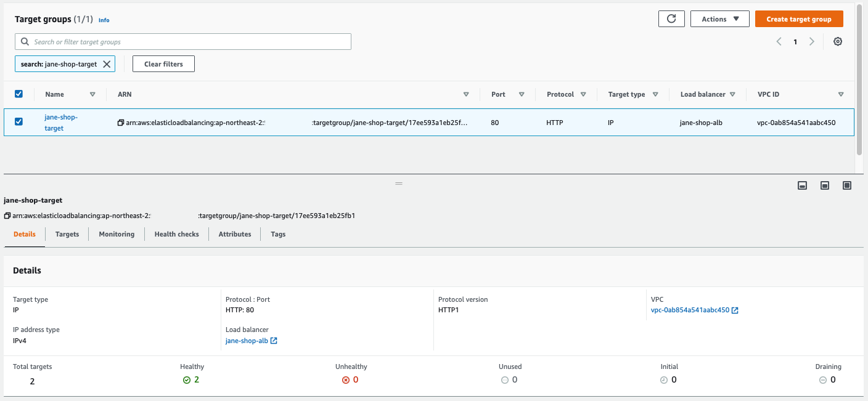The height and width of the screenshot is (401, 868).
Task: Click the 'HTTP1' protocol version value
Action: point(449,310)
